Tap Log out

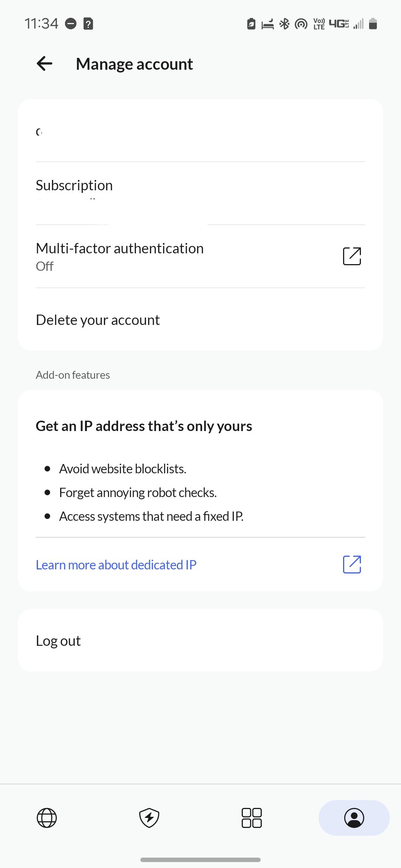(x=200, y=641)
